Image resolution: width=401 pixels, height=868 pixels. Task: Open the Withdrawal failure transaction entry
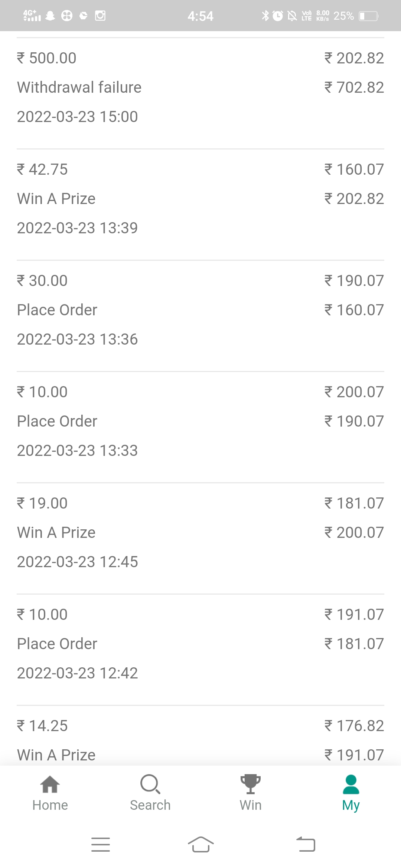pyautogui.click(x=200, y=88)
